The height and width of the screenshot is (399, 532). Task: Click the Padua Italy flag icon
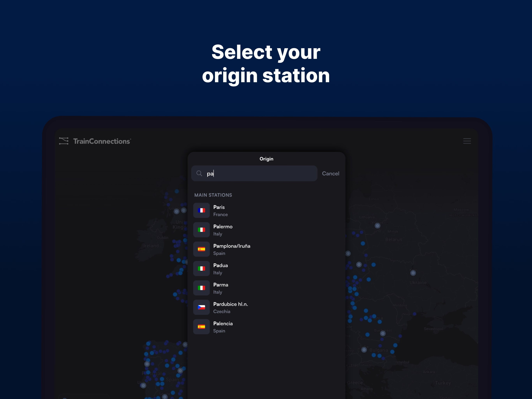[x=201, y=269]
